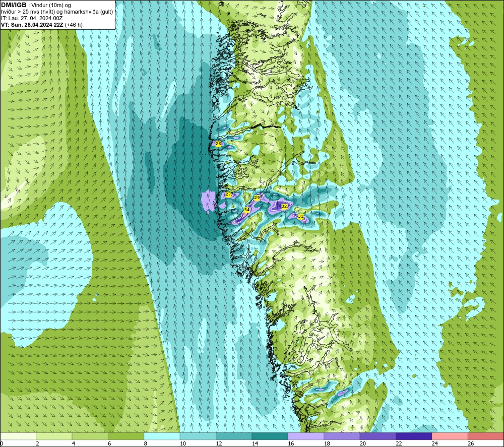Click the color bar tick label 26
This screenshot has width=504, height=447.
[471, 443]
